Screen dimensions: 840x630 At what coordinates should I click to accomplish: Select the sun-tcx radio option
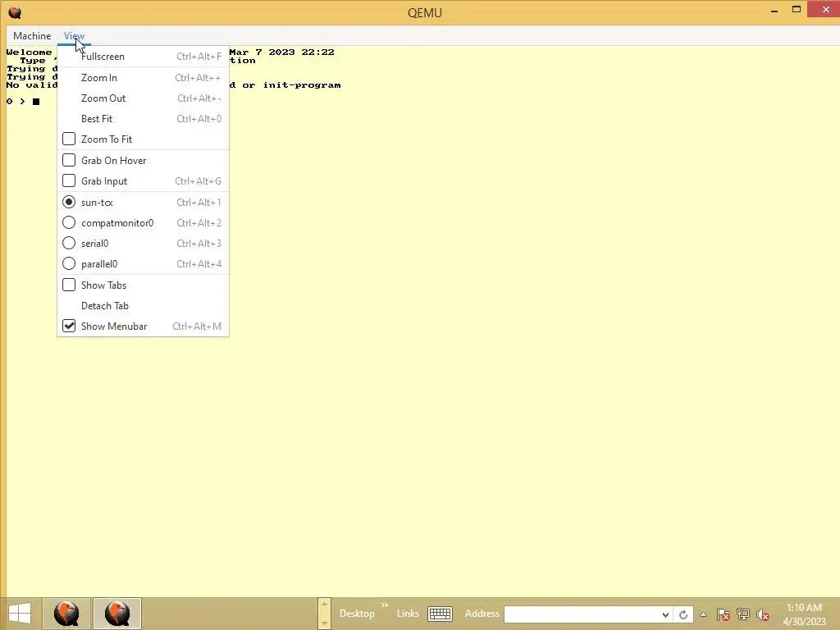point(69,202)
